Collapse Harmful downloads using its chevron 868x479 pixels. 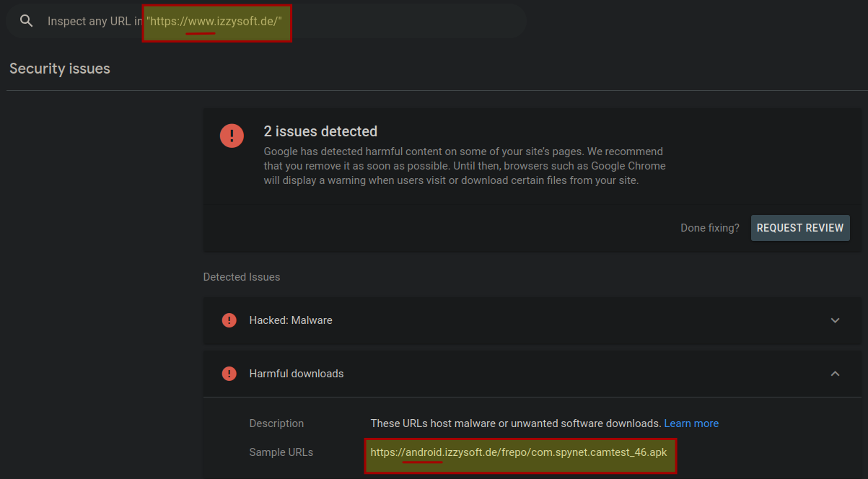click(x=835, y=374)
